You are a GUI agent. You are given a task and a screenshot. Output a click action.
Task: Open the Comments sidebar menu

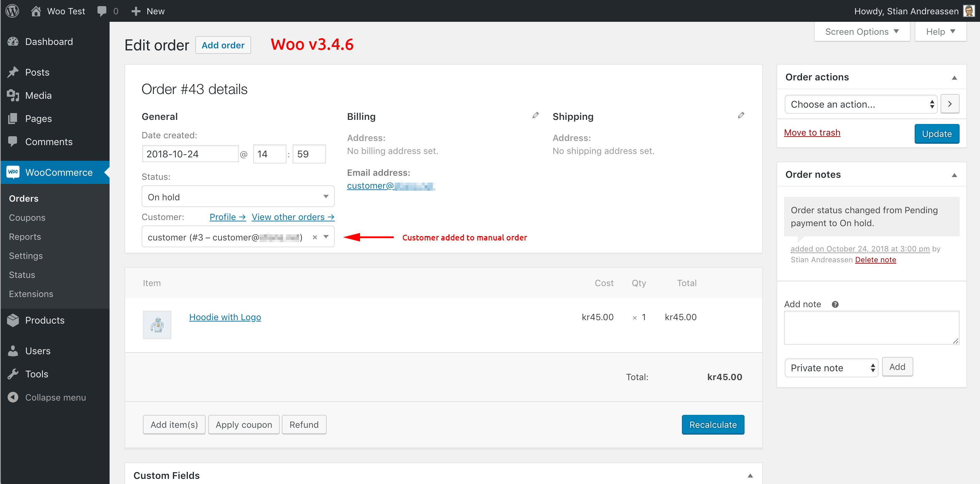click(x=55, y=142)
